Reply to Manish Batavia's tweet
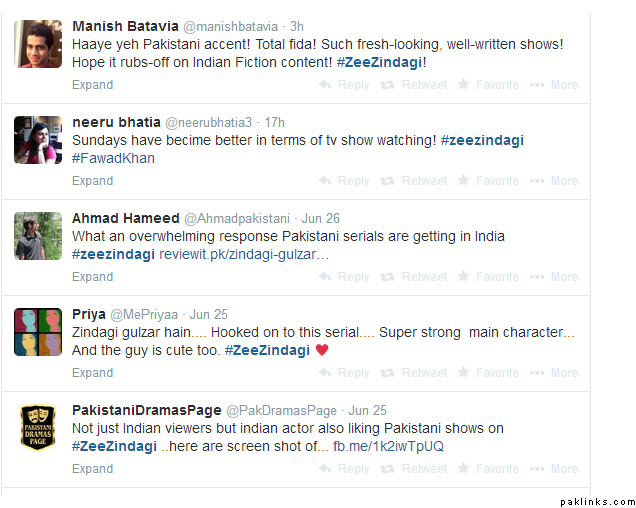 coord(344,85)
